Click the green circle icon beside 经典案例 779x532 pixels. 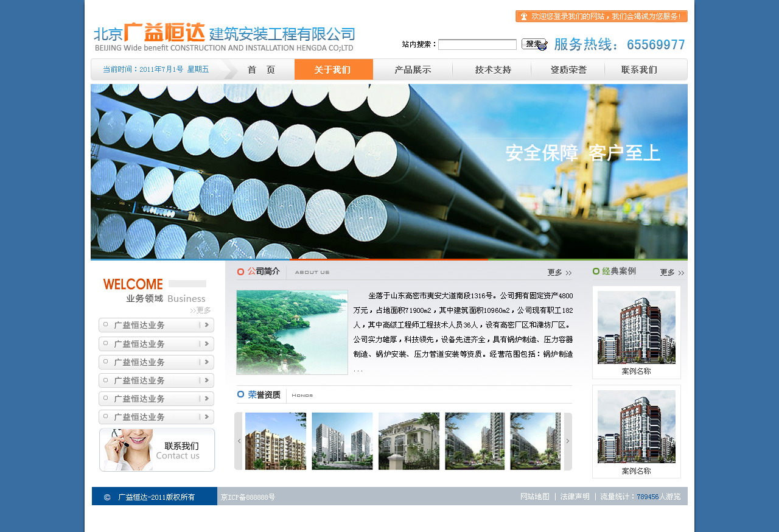(x=596, y=271)
